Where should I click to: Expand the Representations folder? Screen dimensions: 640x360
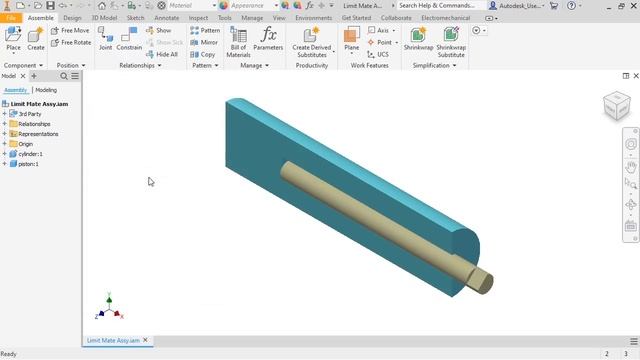click(x=4, y=134)
